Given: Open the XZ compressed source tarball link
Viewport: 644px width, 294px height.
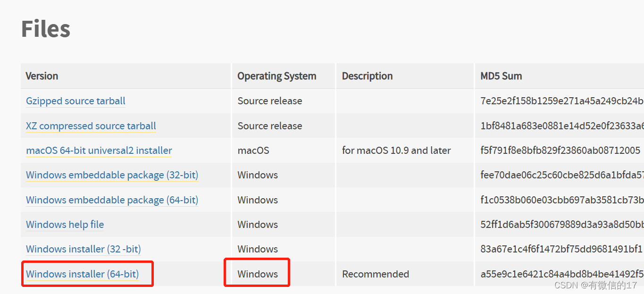Looking at the screenshot, I should click(91, 126).
